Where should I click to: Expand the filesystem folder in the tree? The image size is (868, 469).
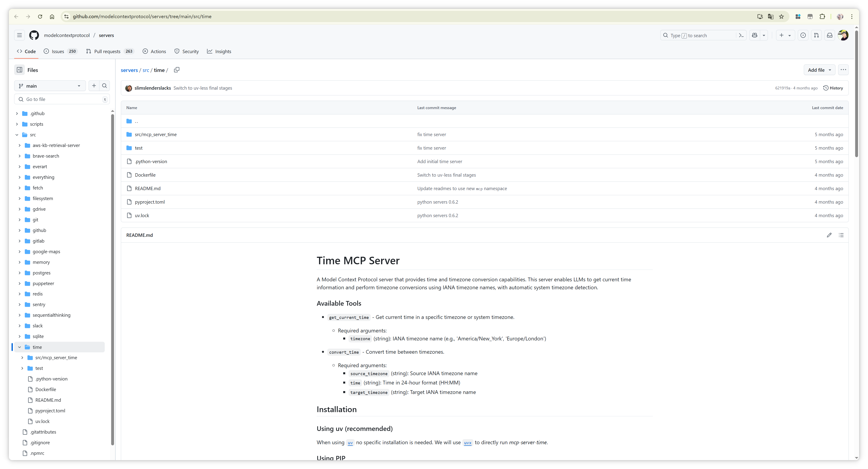19,199
